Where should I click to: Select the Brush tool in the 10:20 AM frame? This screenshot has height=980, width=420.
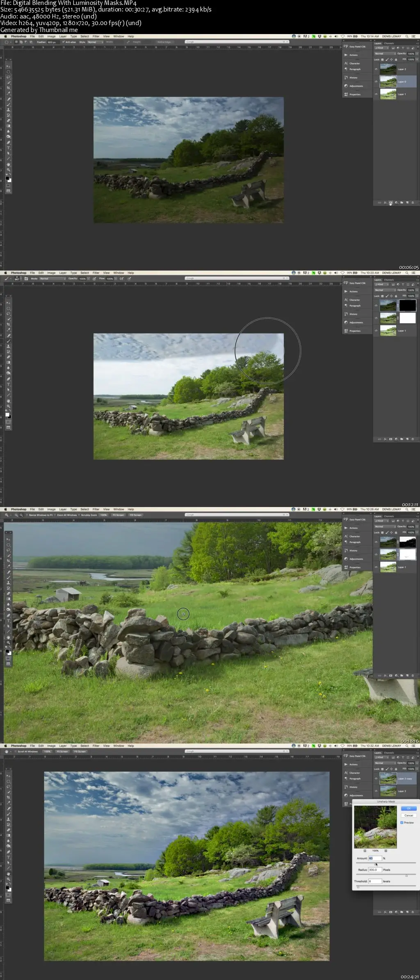tap(9, 341)
